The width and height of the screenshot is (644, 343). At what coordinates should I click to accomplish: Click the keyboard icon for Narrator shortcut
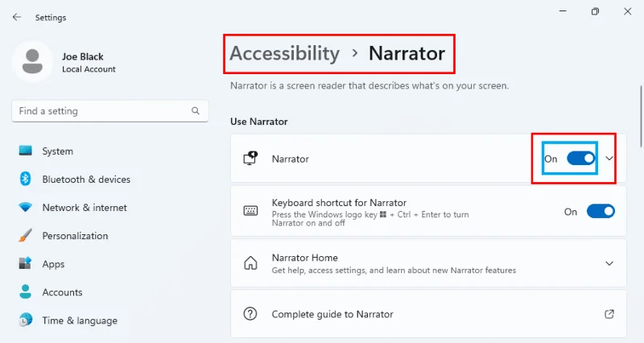pyautogui.click(x=250, y=211)
